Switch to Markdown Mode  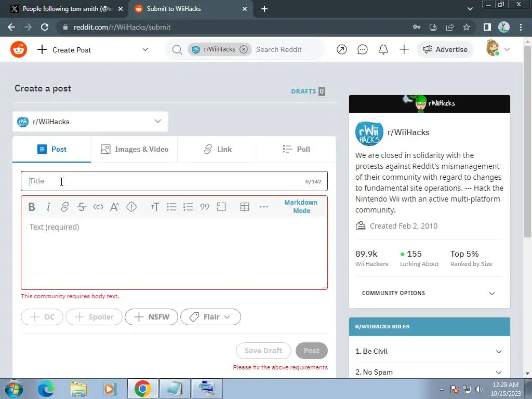[301, 206]
